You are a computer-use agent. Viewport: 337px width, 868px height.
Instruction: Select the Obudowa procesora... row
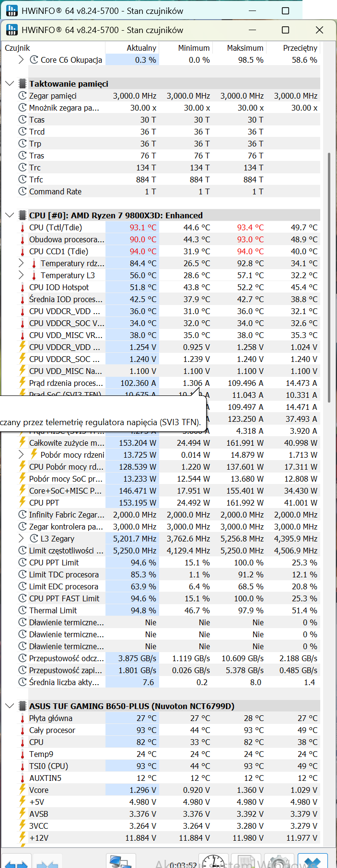[x=168, y=239]
